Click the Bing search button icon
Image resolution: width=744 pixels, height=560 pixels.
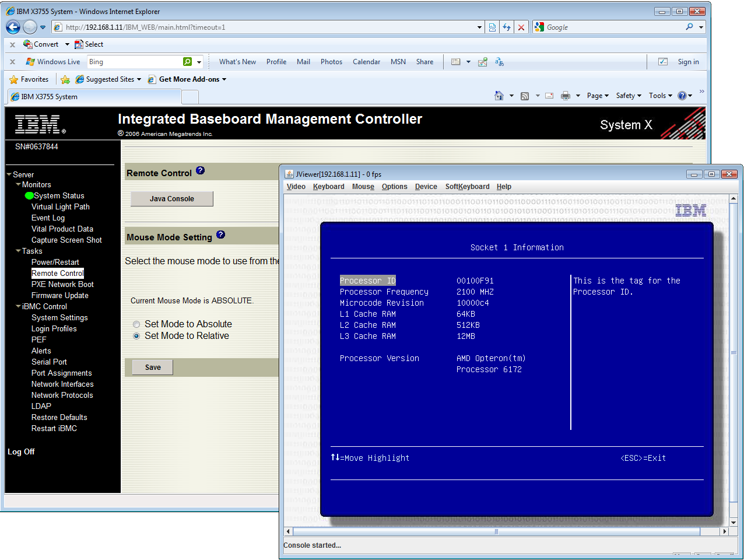[x=187, y=62]
